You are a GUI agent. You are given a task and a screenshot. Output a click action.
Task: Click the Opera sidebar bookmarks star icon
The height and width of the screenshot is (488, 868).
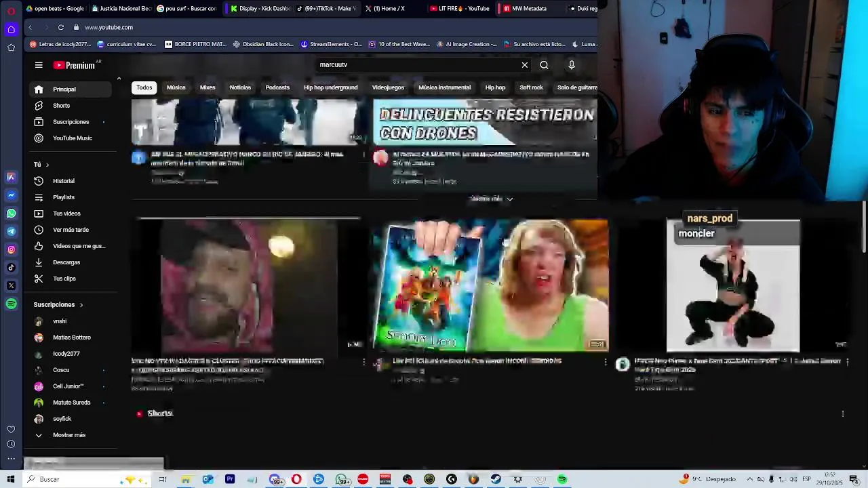click(11, 47)
